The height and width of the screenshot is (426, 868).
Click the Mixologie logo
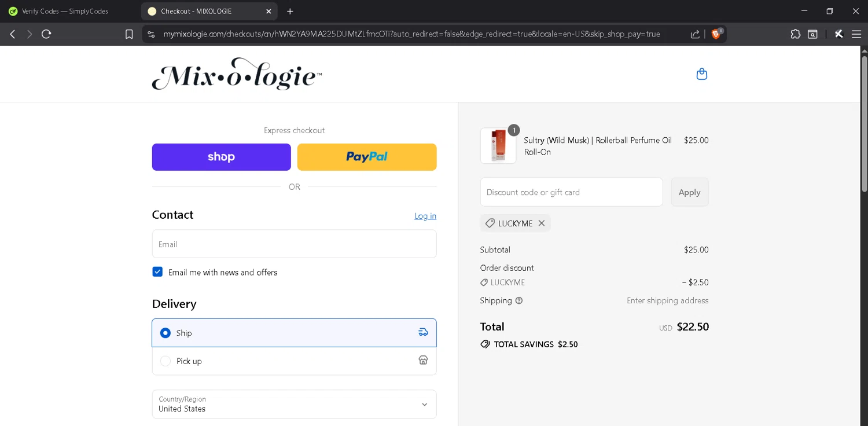(237, 74)
